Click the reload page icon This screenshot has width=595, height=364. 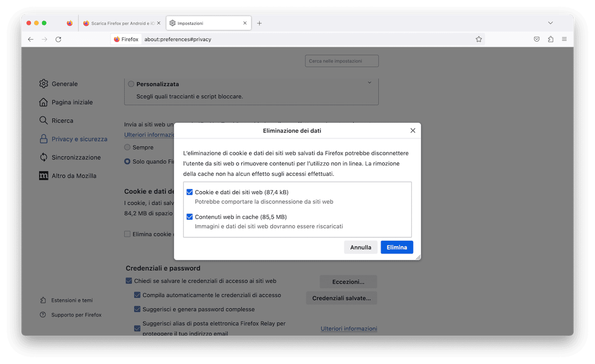tap(58, 39)
